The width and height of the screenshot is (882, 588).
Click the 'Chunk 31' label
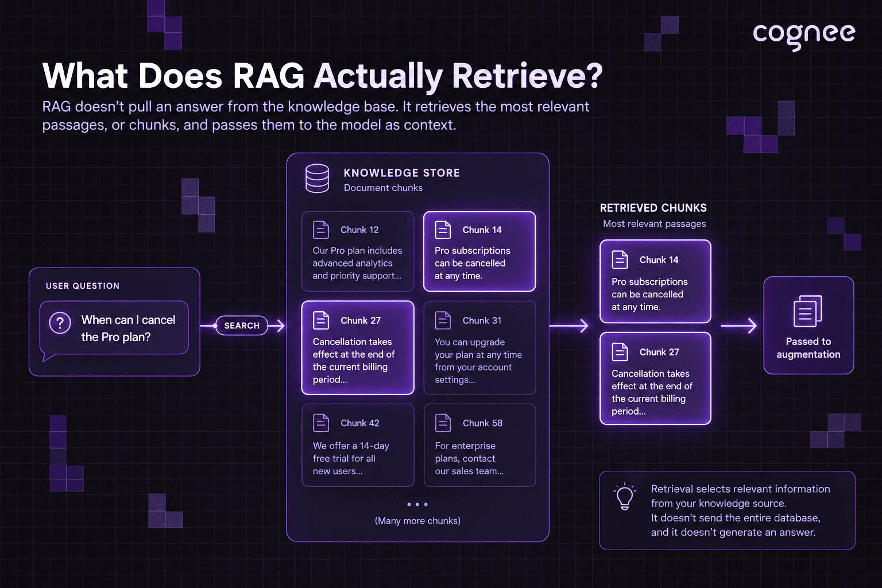[x=482, y=320]
